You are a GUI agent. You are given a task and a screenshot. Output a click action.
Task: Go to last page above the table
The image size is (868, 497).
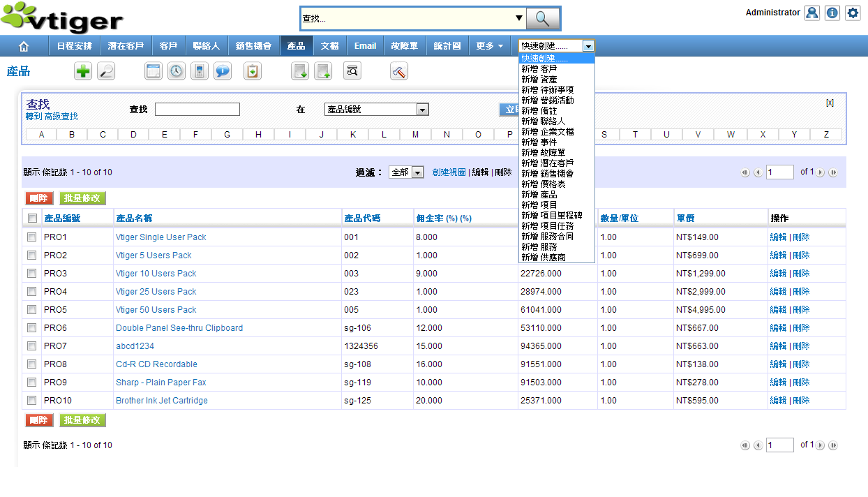pos(833,172)
